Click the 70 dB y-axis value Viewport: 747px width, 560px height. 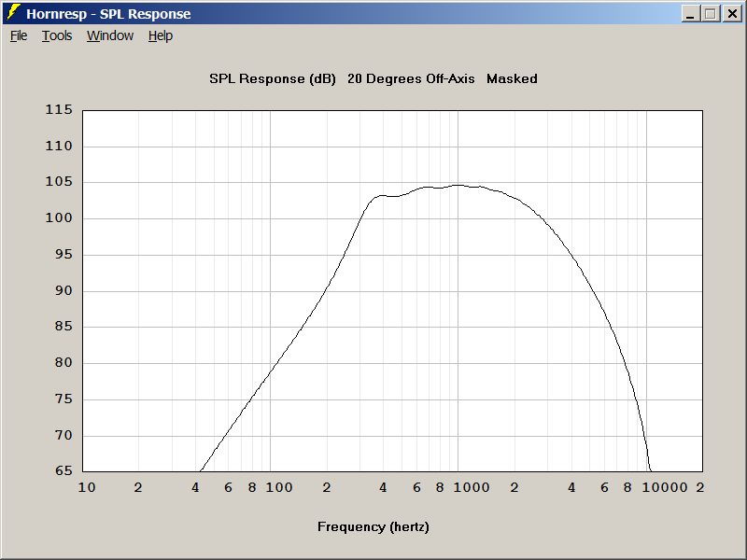click(63, 435)
